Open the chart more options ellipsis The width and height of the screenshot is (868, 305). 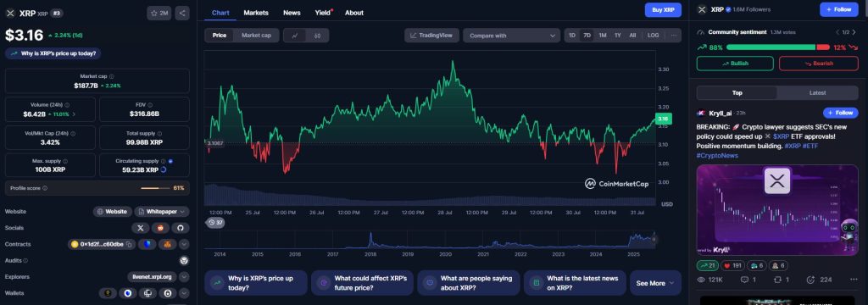click(674, 36)
